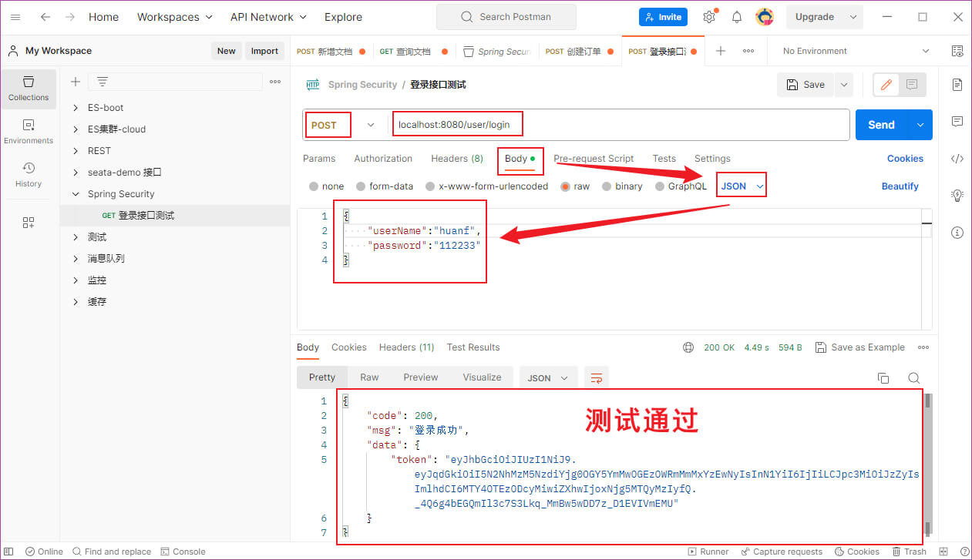This screenshot has height=560, width=972.
Task: Open environment quick look icon
Action: [957, 51]
